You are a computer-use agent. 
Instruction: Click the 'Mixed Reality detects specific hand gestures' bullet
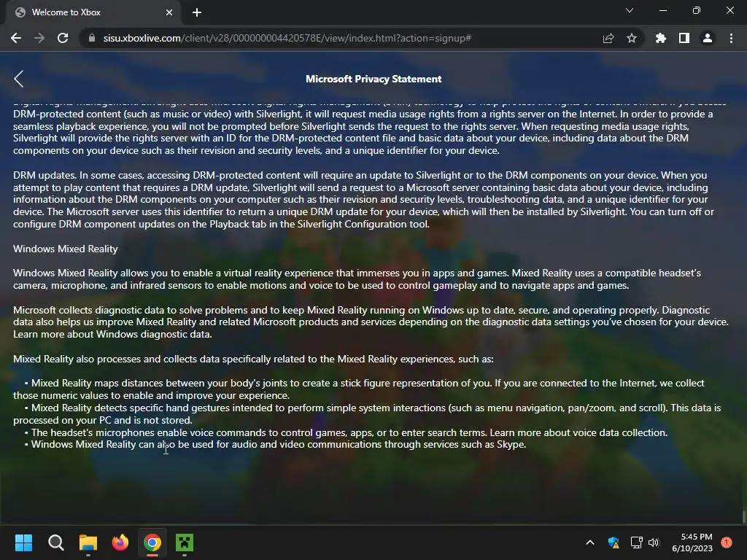367,414
